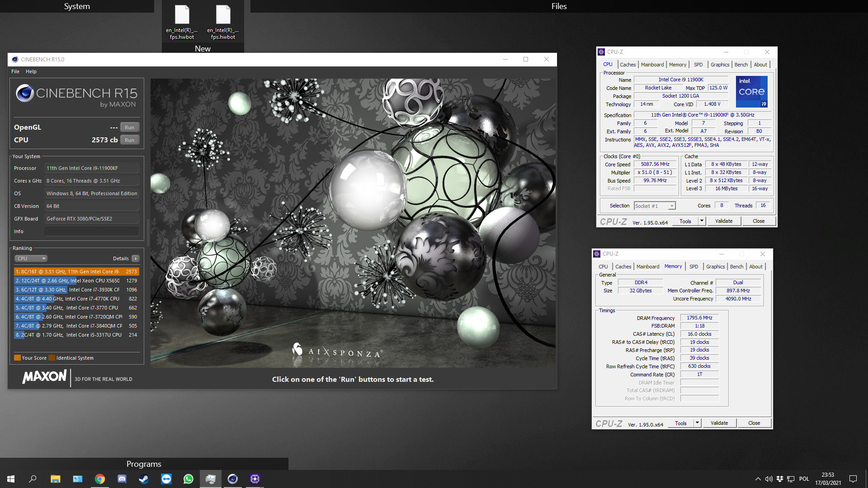Click the Identical System legend swatch

click(x=52, y=358)
